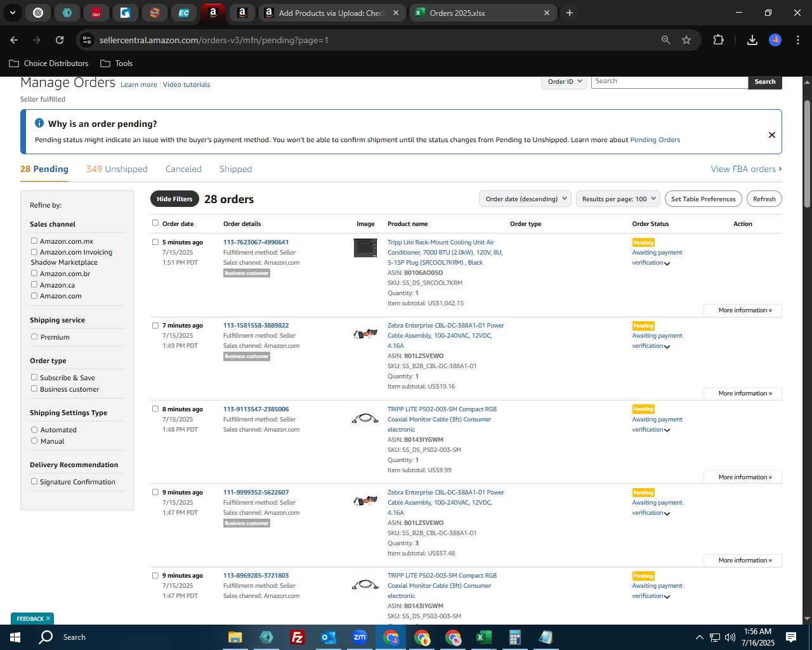The height and width of the screenshot is (650, 812).
Task: Enable Signature Confirmation filter
Action: pos(34,481)
